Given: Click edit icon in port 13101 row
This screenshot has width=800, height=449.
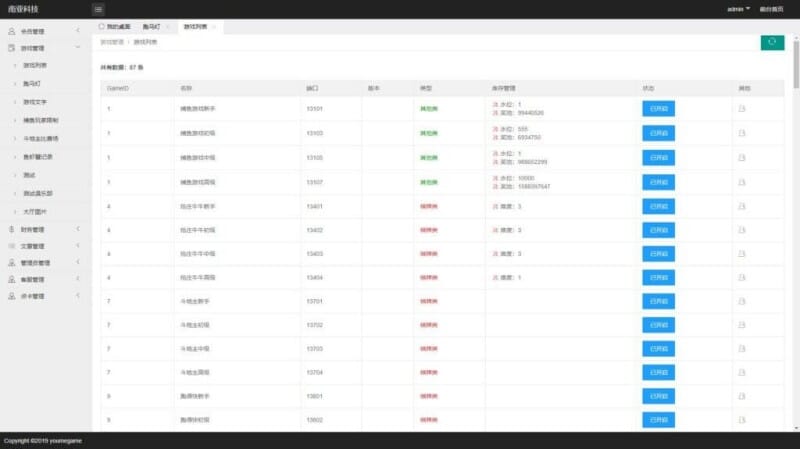Looking at the screenshot, I should (743, 109).
